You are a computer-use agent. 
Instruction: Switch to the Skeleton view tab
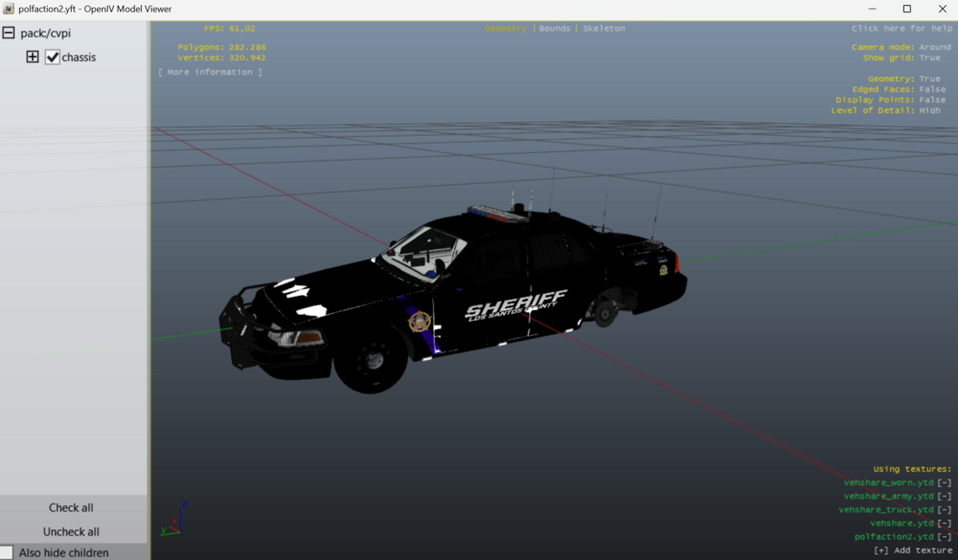[x=604, y=28]
